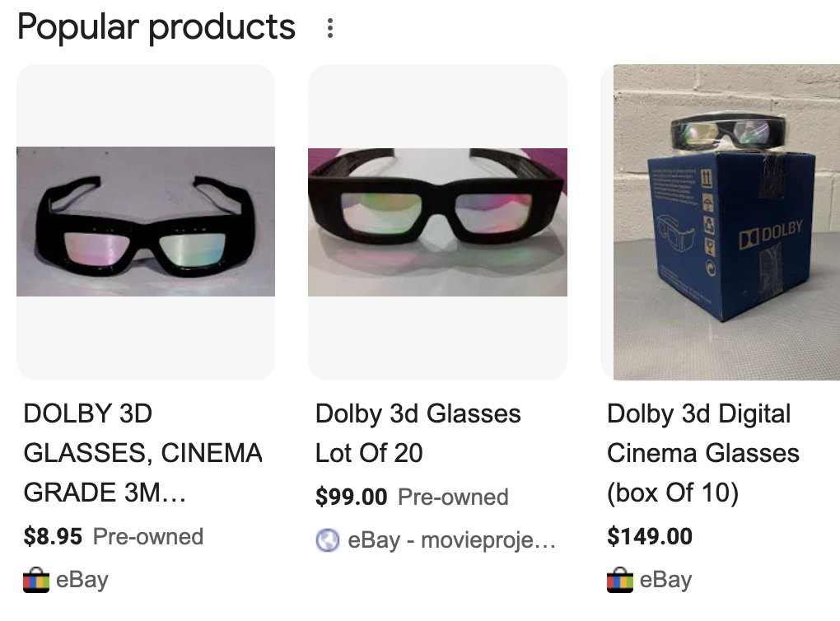Screen dimensions: 840x621
Task: Open the DOLBY 3D GLASSES, CINEMA GRADE thumbnail
Action: (x=146, y=222)
